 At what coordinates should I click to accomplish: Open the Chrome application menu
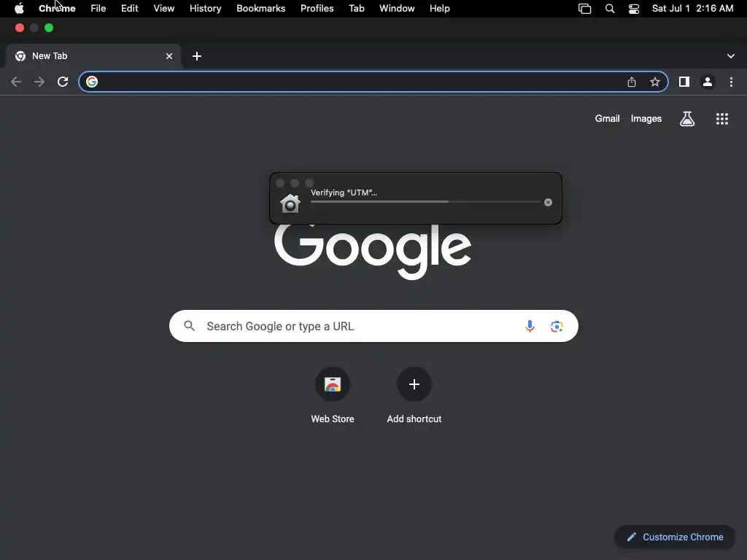pyautogui.click(x=57, y=9)
